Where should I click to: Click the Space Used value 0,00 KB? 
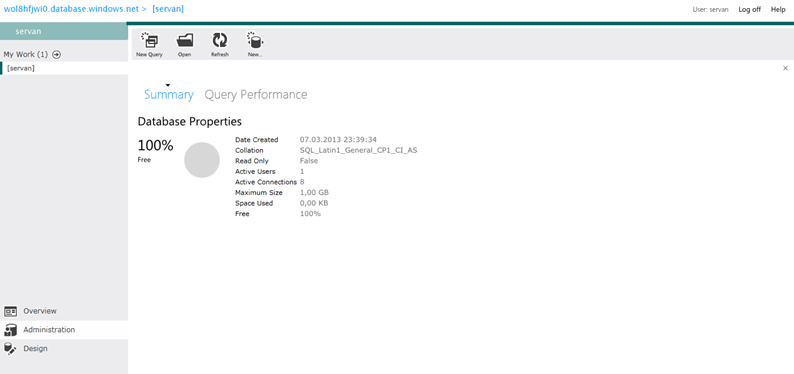314,203
